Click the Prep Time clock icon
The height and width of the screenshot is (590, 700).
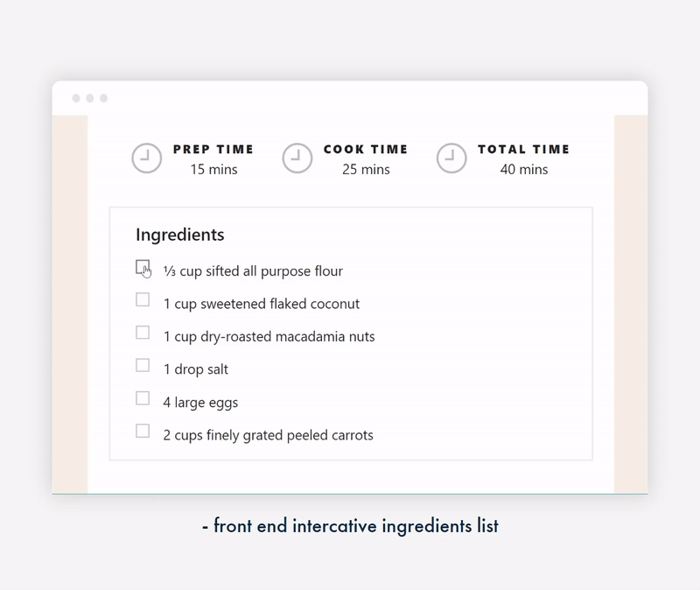coord(147,158)
